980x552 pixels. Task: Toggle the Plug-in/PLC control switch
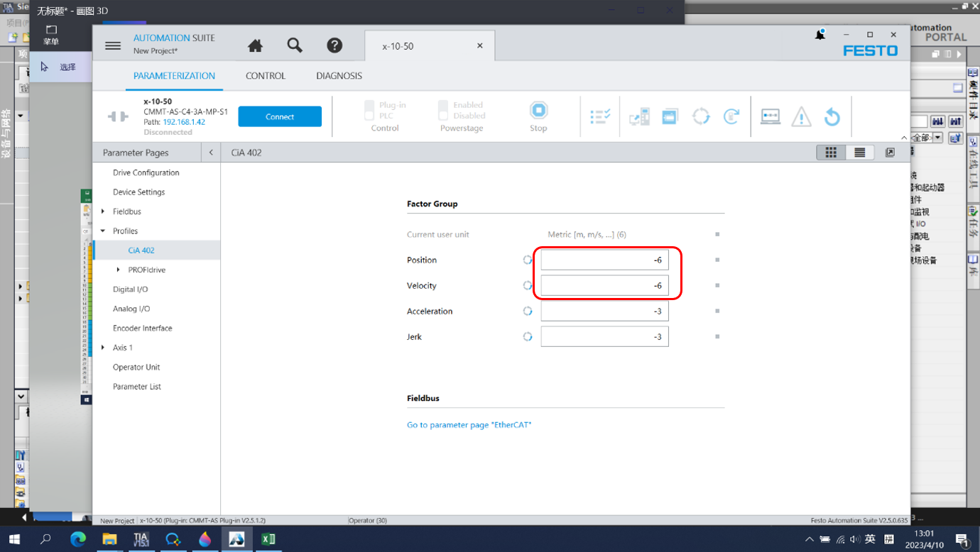click(x=369, y=110)
